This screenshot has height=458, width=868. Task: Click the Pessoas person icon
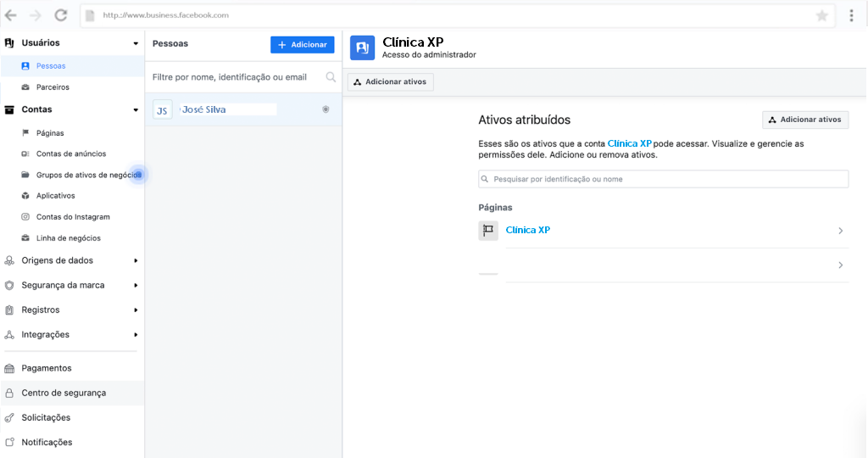coord(25,66)
